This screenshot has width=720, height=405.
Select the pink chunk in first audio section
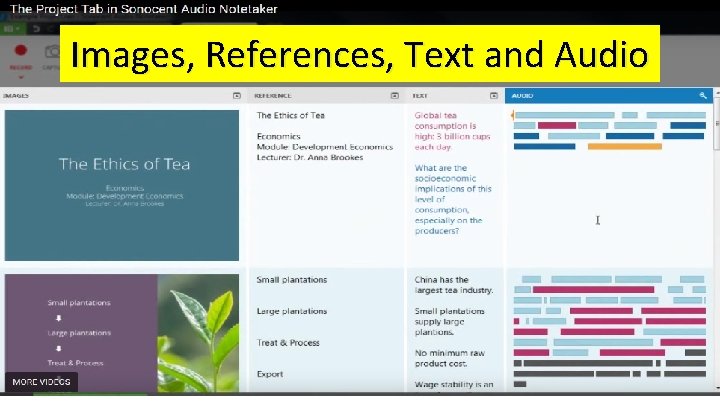coord(557,125)
